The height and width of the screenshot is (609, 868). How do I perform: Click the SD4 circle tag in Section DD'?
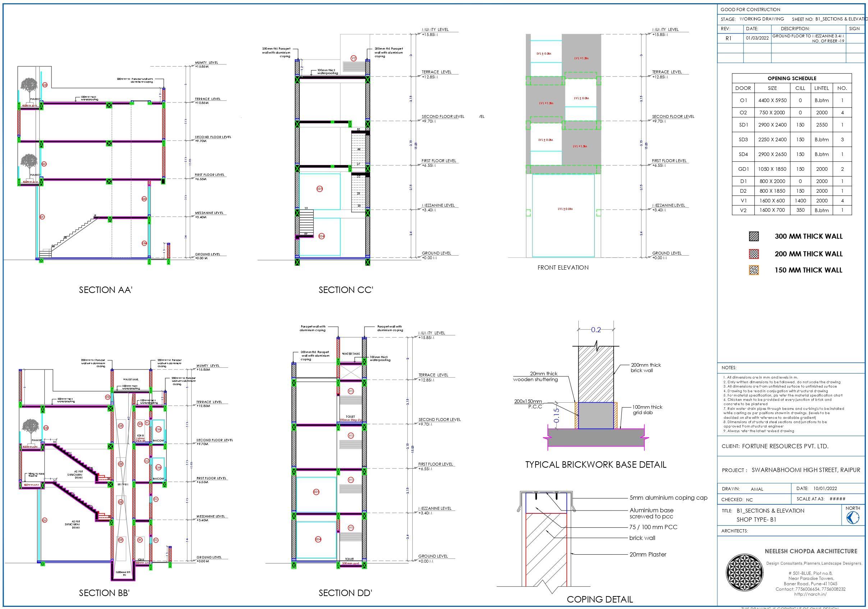click(x=318, y=539)
